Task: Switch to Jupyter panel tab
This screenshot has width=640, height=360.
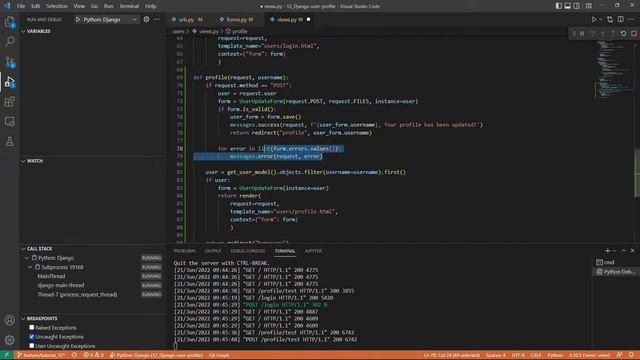Action: [313, 251]
